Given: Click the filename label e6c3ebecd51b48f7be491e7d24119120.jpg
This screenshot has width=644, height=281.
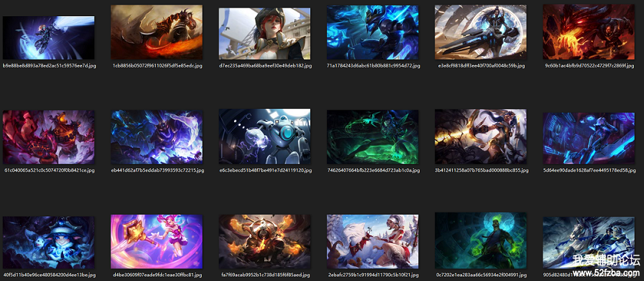Looking at the screenshot, I should tap(265, 171).
